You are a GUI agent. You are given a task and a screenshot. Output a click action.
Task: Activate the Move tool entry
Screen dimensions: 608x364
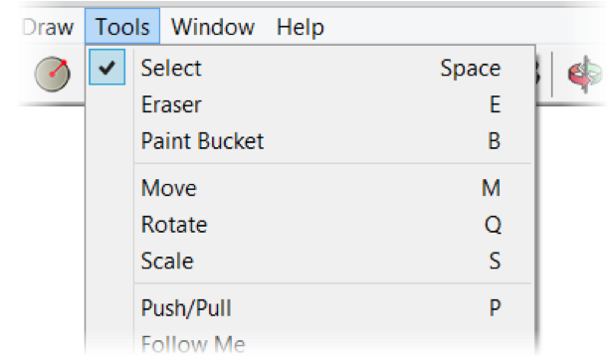[310, 188]
